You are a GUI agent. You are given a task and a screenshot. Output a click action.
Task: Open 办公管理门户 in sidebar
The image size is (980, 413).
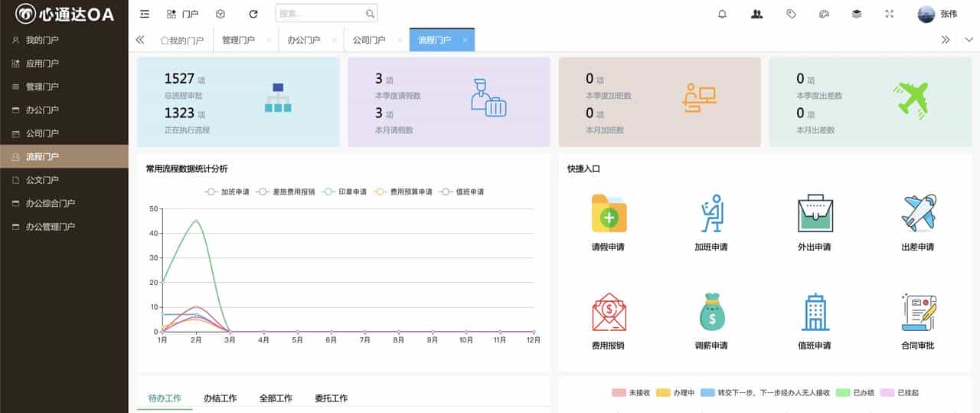click(64, 227)
